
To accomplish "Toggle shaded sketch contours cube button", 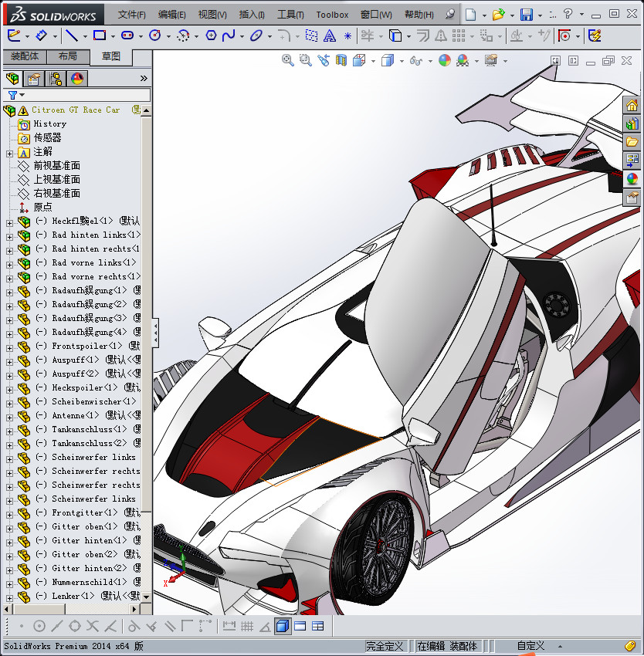I will 283,626.
